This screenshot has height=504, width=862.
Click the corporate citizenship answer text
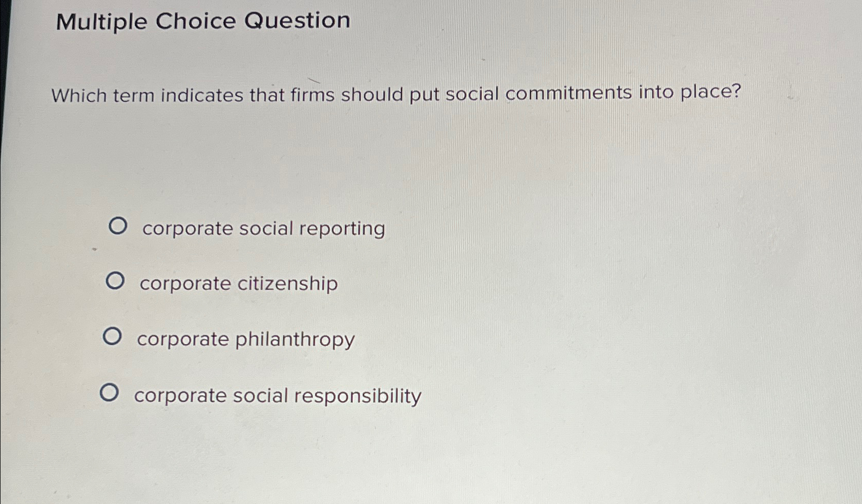[x=239, y=284]
